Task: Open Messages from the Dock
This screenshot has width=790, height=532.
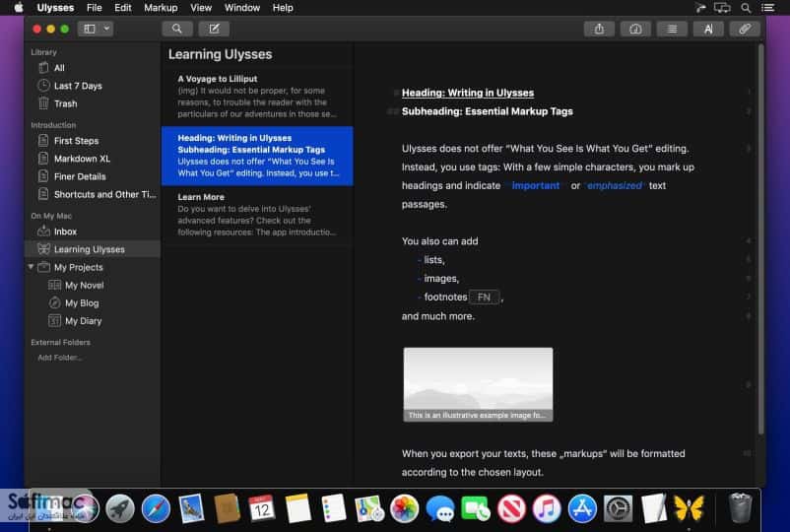Action: pyautogui.click(x=440, y=508)
